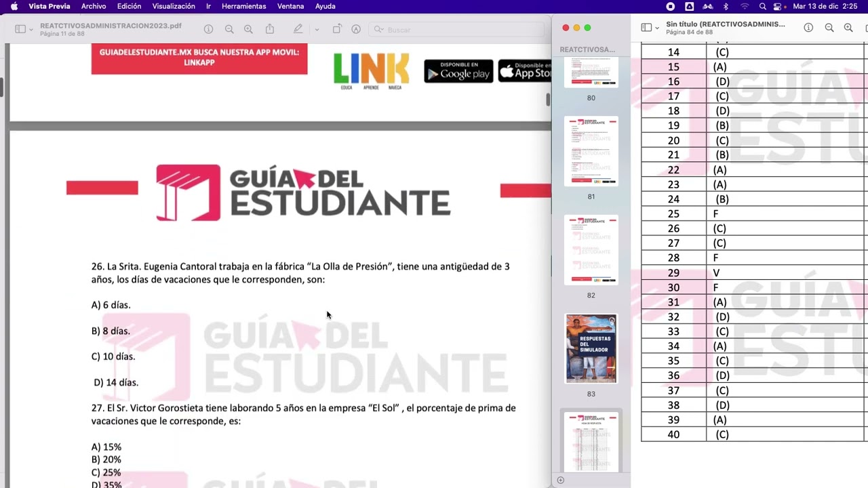Click the question 26 text paragraph
The image size is (868, 488).
[x=300, y=272]
